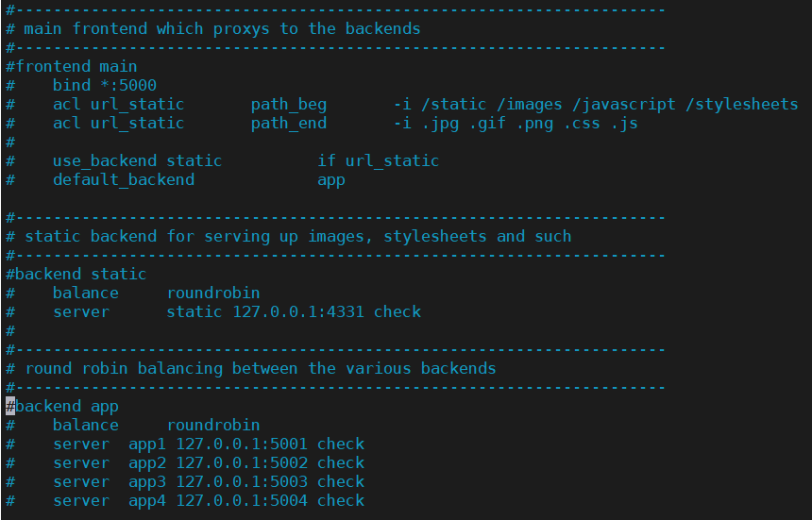This screenshot has width=812, height=520.
Task: Click 'path_end' in the acl line
Action: pyautogui.click(x=289, y=123)
